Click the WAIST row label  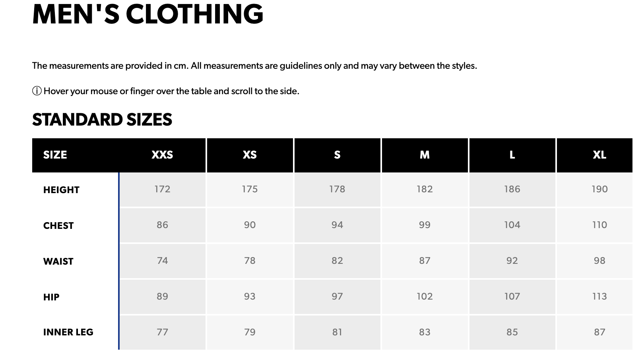(58, 261)
